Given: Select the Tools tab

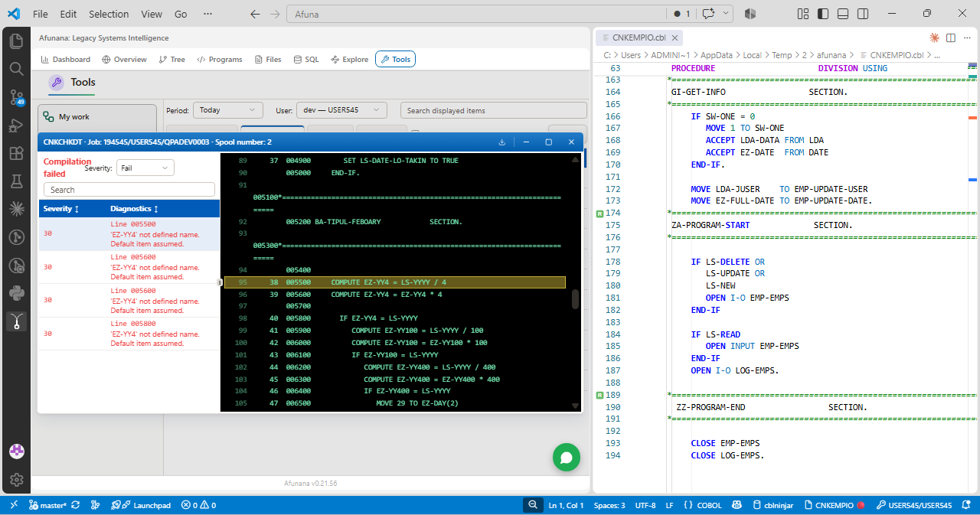Looking at the screenshot, I should point(395,59).
